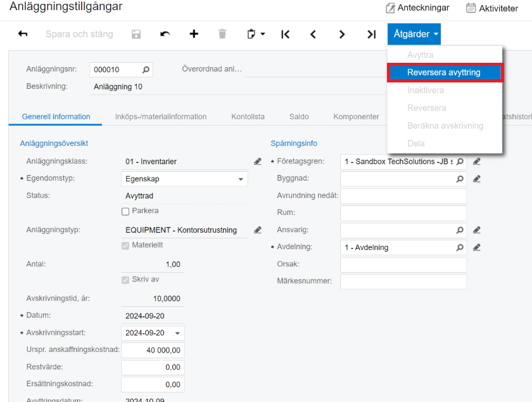Select Avyttra menu entry

point(445,55)
